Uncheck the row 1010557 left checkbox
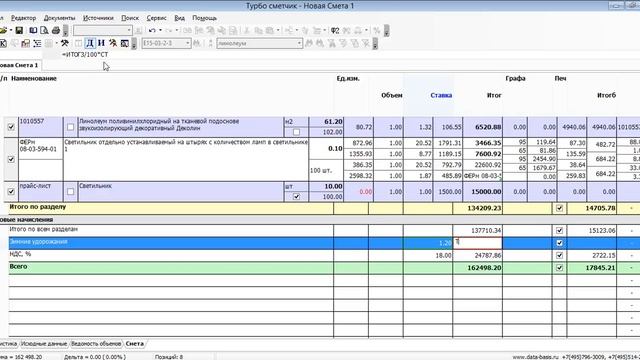The image size is (640, 360). (11, 127)
